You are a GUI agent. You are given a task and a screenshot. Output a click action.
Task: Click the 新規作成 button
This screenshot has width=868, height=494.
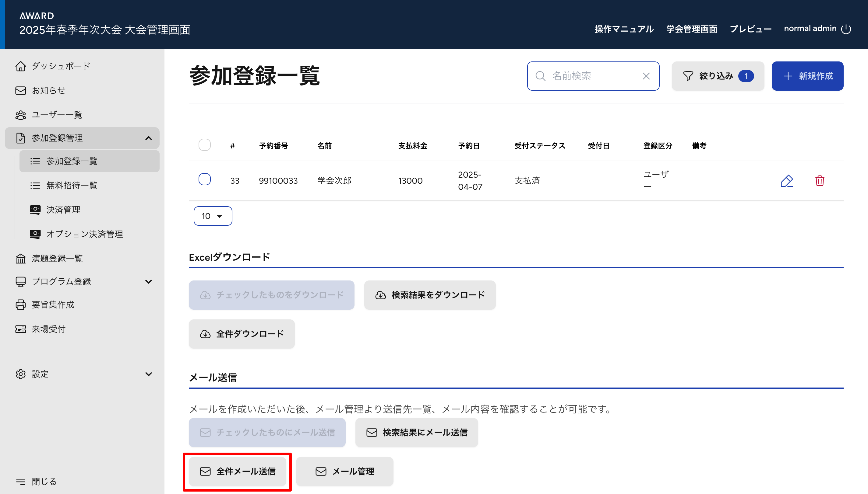pos(807,76)
